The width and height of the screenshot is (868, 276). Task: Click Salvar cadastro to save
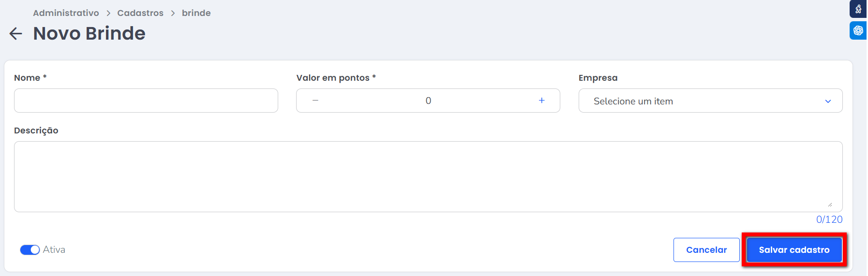794,250
